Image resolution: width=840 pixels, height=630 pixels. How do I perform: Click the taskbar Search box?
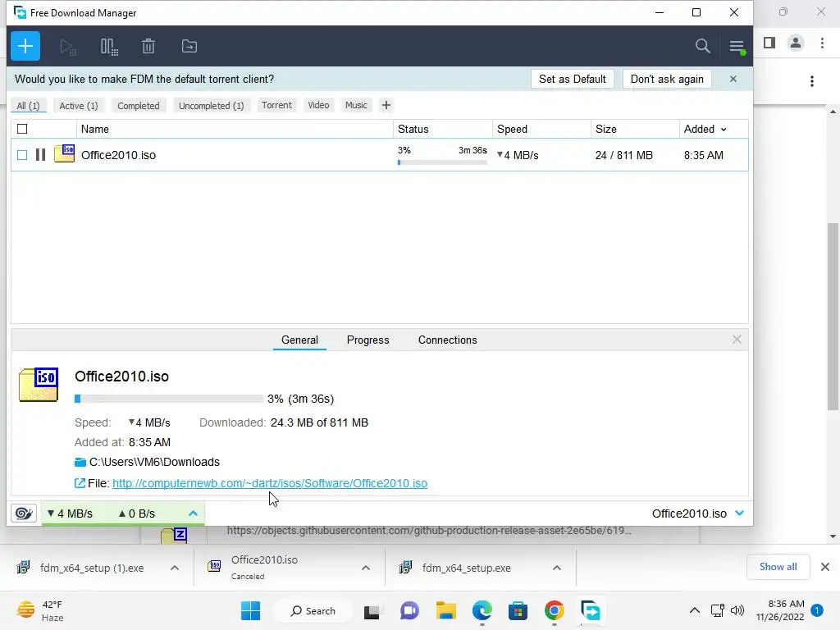point(313,610)
